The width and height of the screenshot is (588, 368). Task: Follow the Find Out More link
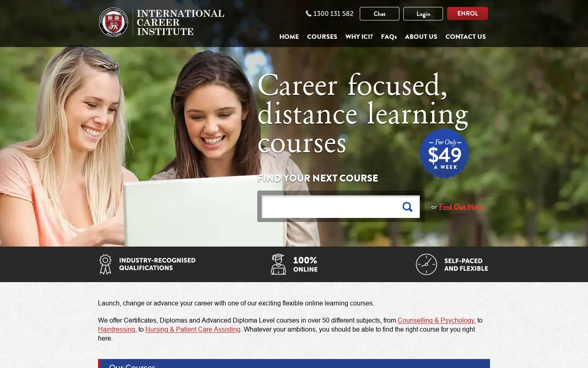click(461, 206)
